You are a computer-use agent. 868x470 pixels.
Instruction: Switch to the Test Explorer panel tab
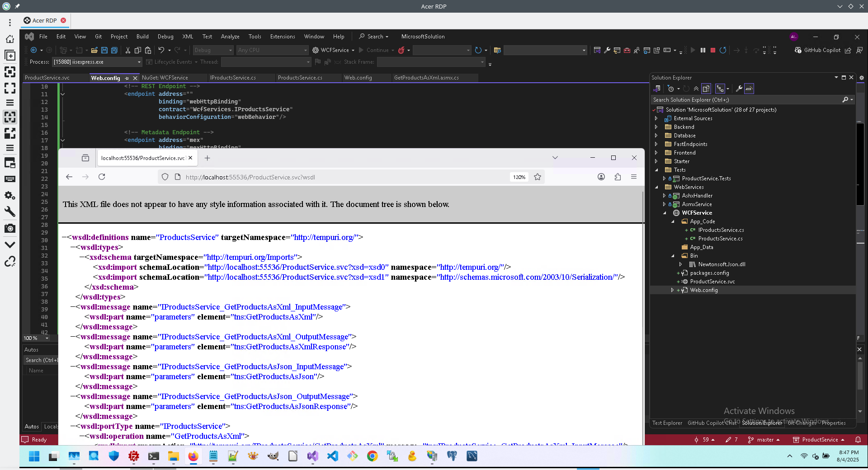667,423
